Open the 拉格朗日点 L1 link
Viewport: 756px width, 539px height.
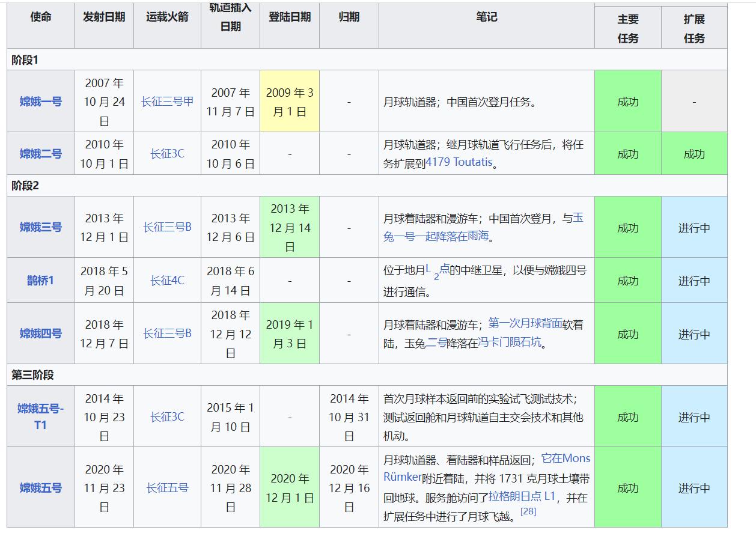pos(522,497)
